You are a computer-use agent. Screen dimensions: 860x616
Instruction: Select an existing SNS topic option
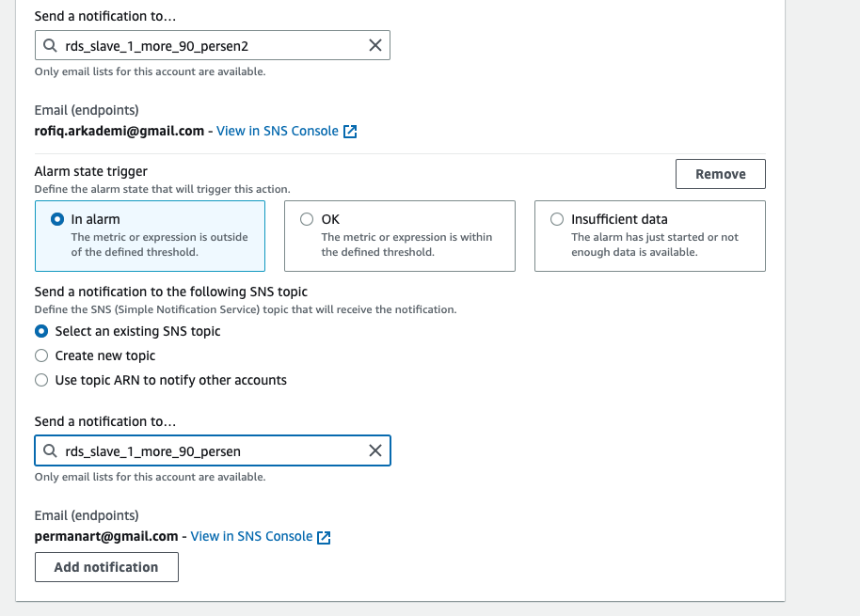coord(41,331)
